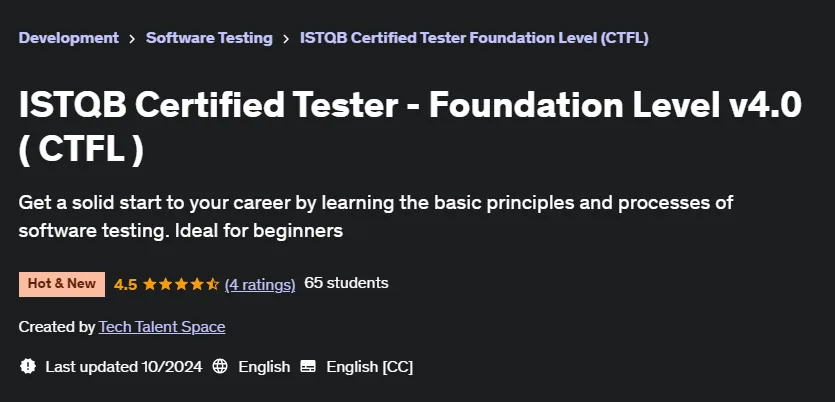
Task: Click the globe language icon
Action: pyautogui.click(x=220, y=366)
